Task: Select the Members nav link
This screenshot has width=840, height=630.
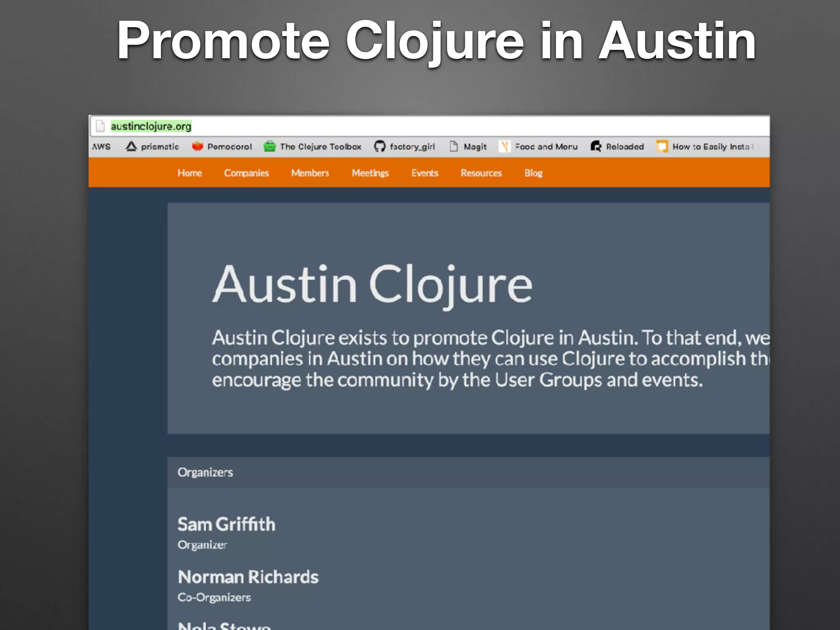Action: [310, 173]
